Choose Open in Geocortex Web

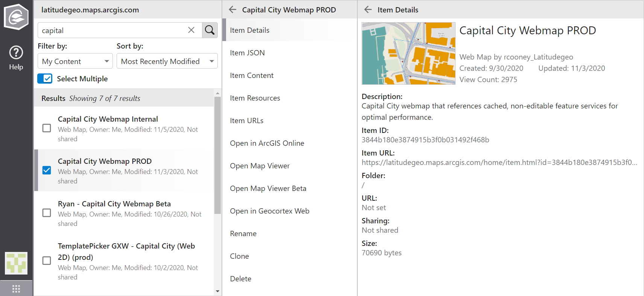tap(289, 211)
